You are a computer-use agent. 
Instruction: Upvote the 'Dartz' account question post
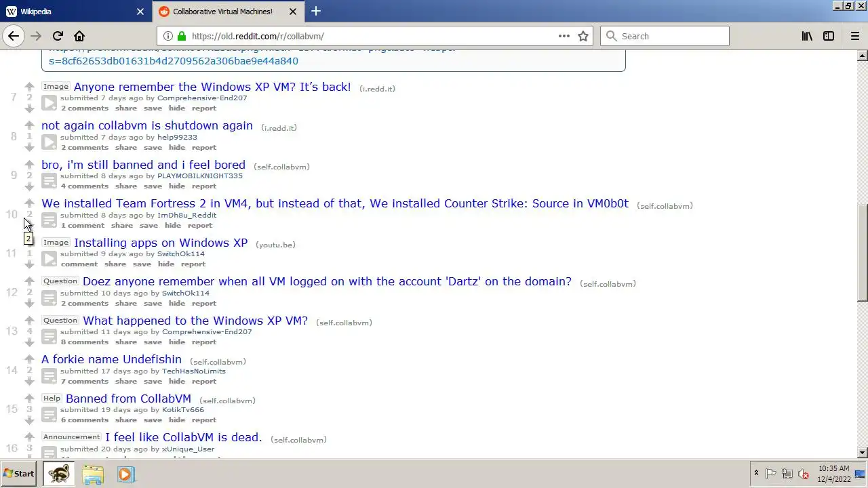click(x=29, y=281)
